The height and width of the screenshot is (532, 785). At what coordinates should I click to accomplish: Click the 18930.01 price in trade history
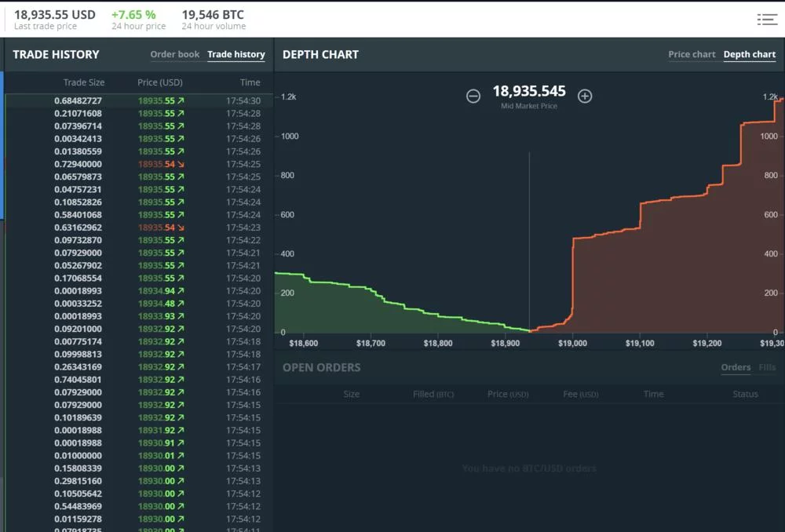coord(157,456)
